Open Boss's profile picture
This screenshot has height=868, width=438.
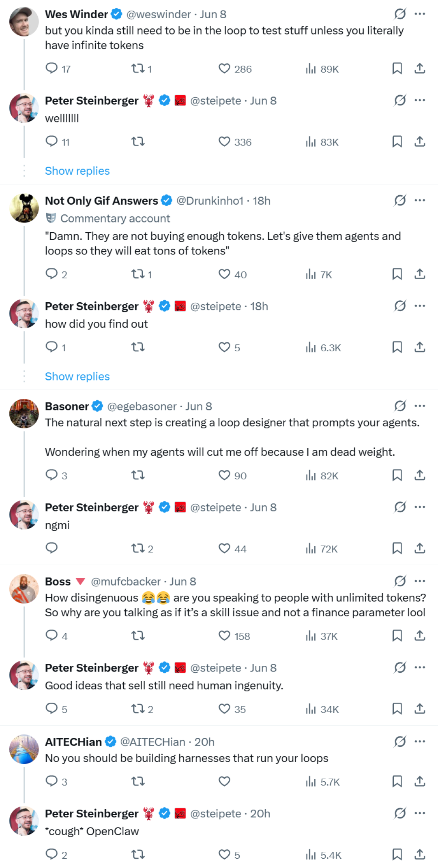coord(24,589)
